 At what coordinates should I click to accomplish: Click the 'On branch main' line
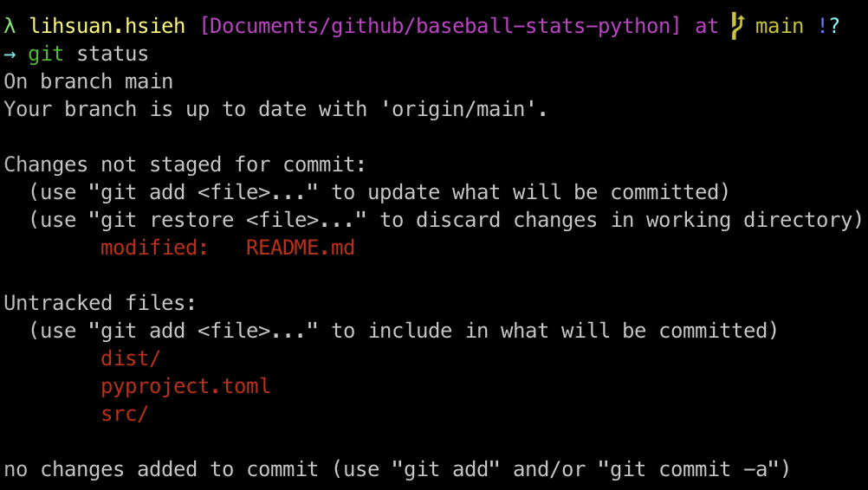tap(88, 82)
